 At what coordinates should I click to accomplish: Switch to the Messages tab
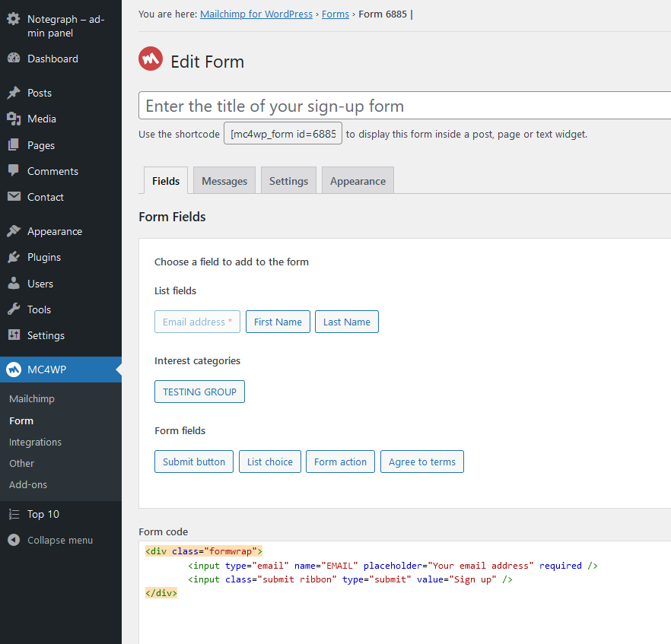[224, 180]
